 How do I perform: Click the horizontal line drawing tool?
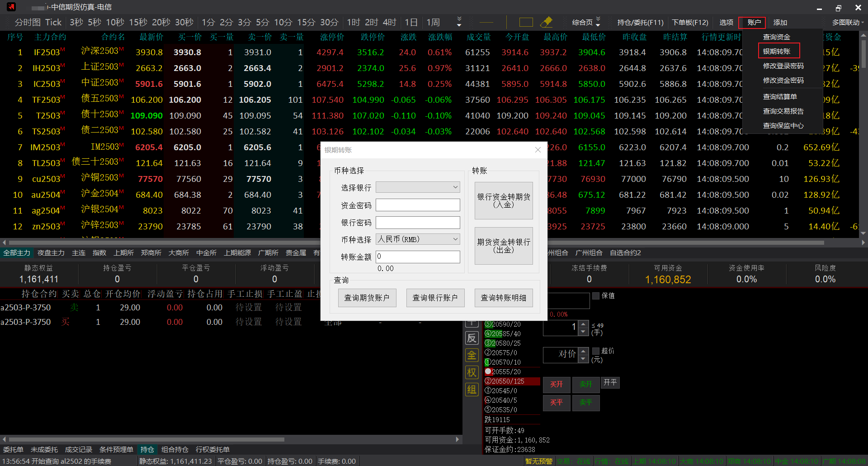(486, 22)
